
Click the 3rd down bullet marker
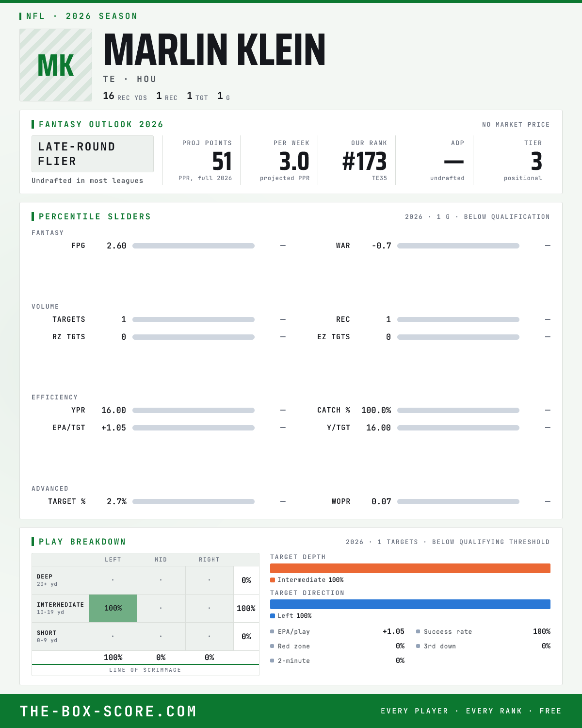pyautogui.click(x=418, y=646)
